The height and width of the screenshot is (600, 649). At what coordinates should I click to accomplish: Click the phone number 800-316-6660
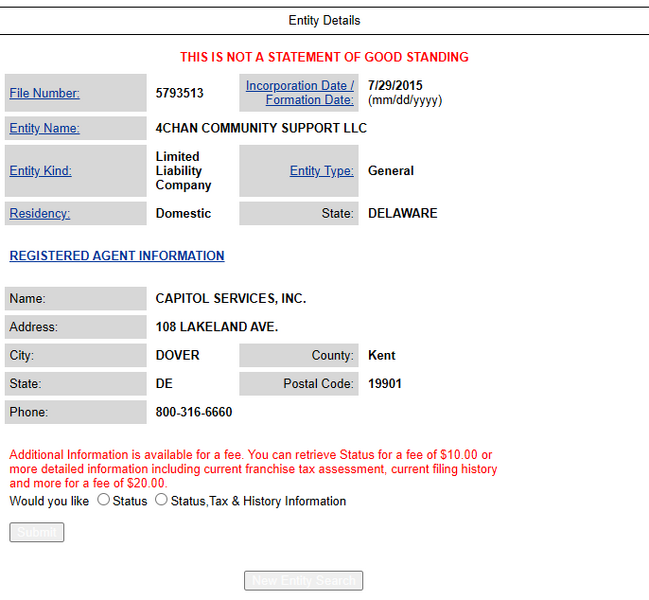(x=194, y=412)
